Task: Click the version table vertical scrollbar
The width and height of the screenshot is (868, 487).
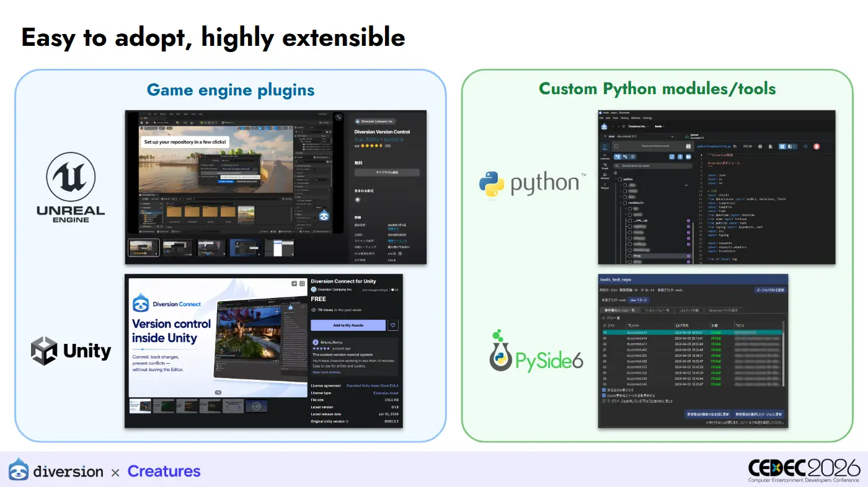Action: point(783,353)
